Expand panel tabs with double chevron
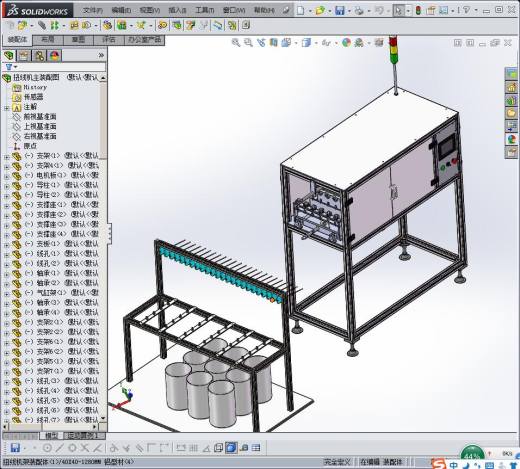 (x=101, y=55)
